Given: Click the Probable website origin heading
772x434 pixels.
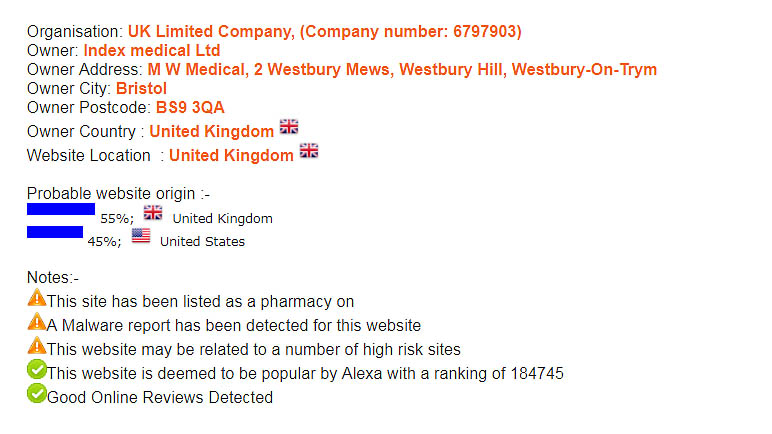Looking at the screenshot, I should click(118, 193).
